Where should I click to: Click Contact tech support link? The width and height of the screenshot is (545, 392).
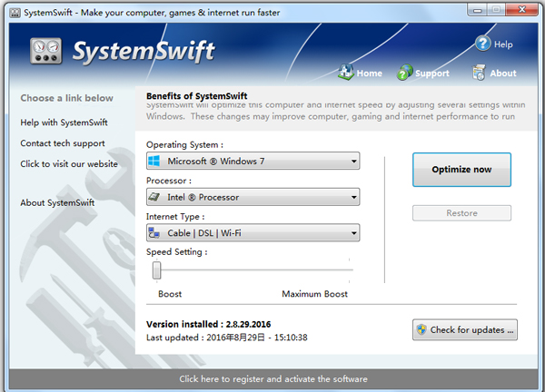click(63, 143)
